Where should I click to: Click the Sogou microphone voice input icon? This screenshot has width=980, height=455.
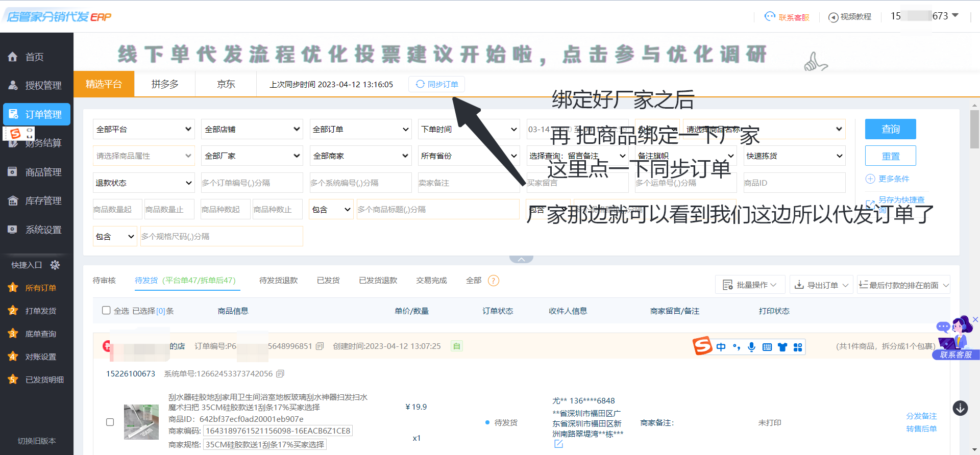(x=751, y=347)
